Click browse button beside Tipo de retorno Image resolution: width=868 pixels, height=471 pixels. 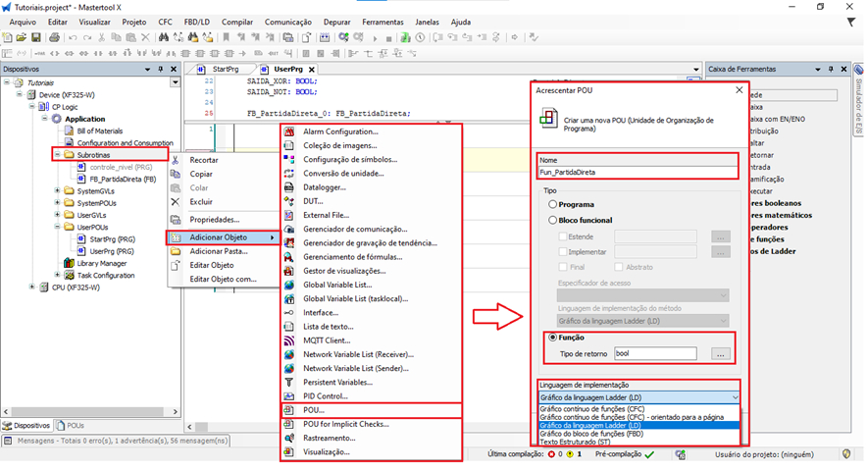point(720,353)
